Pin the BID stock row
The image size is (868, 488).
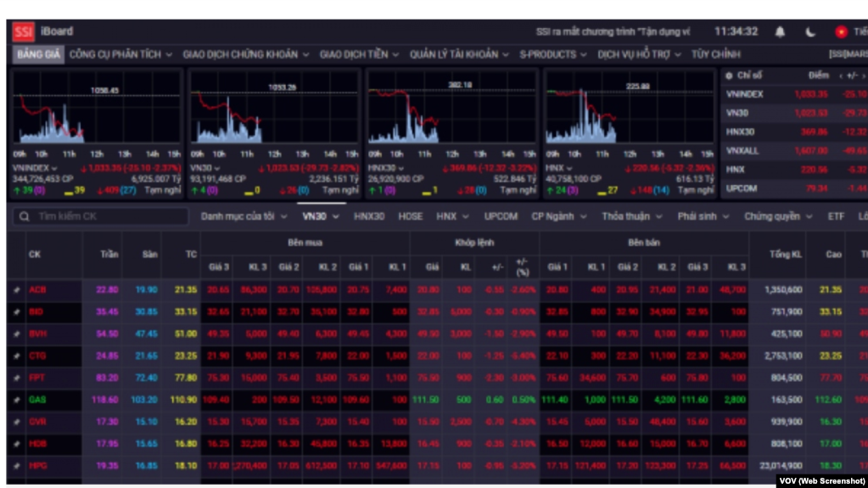coord(17,311)
